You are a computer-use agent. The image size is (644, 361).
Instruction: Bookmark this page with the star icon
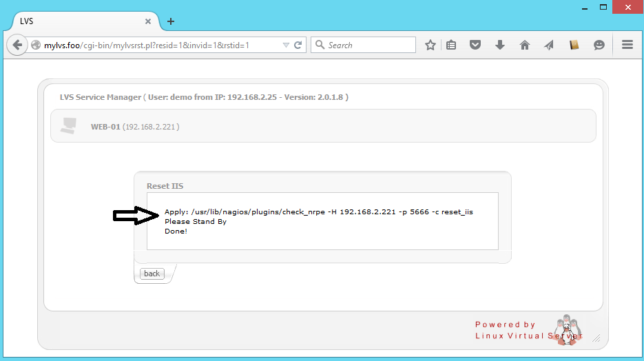coord(430,45)
